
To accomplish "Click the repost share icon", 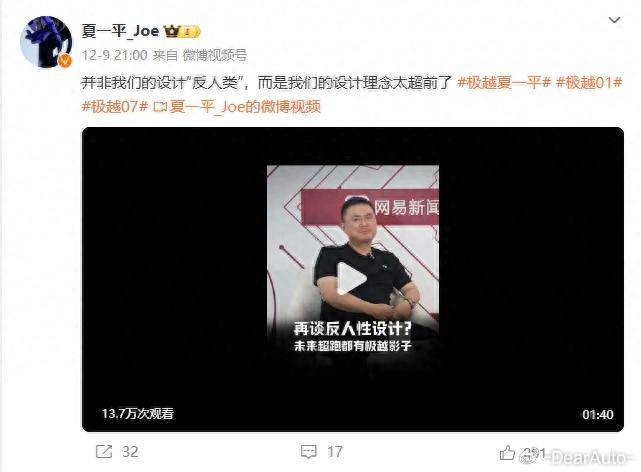I will (104, 452).
